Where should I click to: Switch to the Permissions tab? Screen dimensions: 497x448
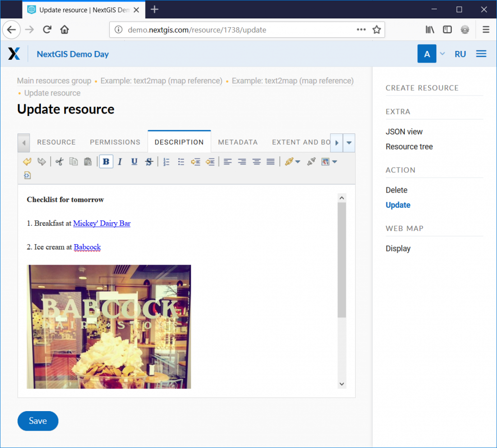coord(115,142)
